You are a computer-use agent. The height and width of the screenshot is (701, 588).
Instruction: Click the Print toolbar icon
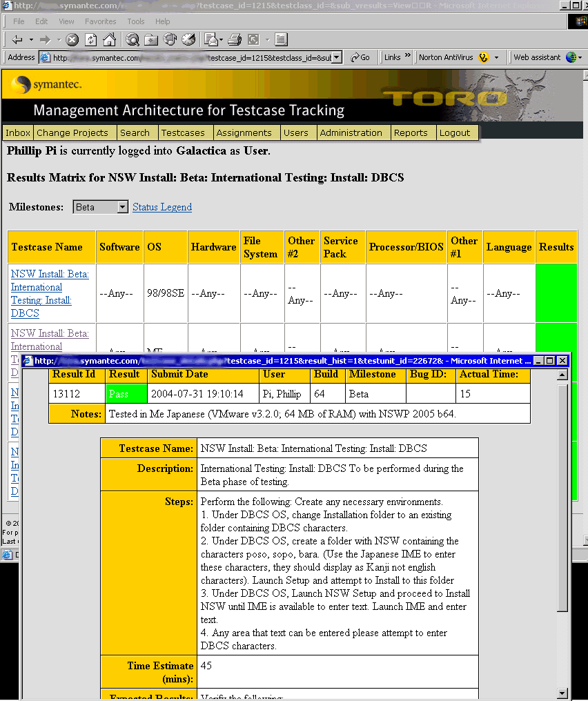click(x=235, y=40)
